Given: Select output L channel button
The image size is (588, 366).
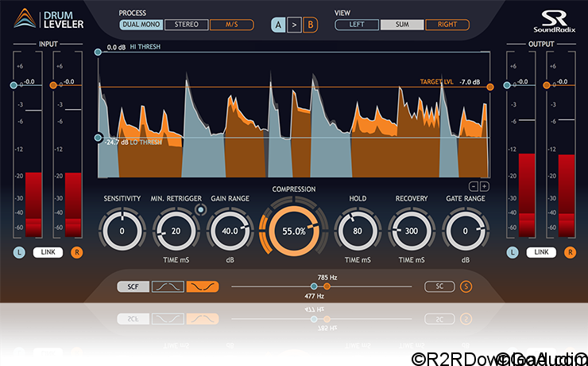Looking at the screenshot, I should point(513,252).
